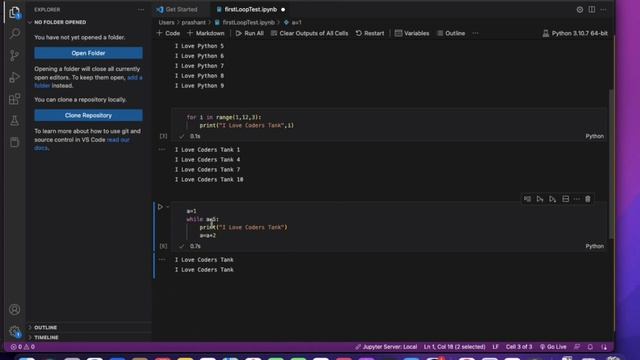Click errors and warnings count in status bar
Viewport: 640px width, 360px height.
22,347
